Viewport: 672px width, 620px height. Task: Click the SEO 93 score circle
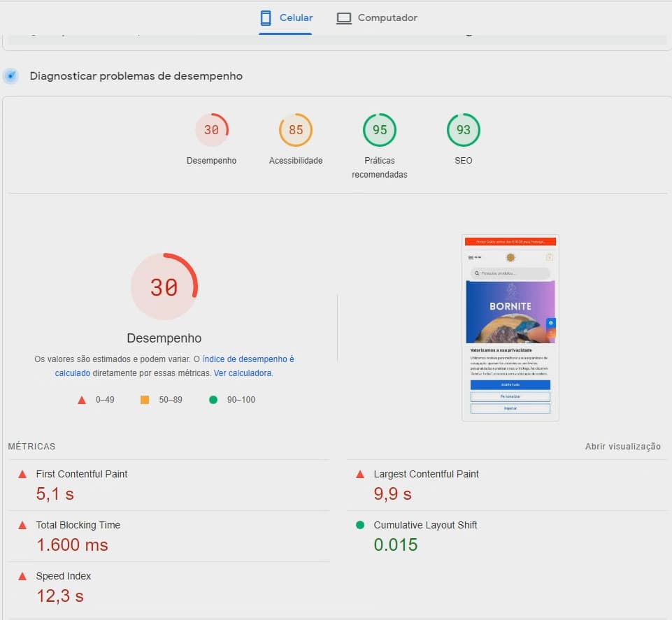tap(462, 129)
